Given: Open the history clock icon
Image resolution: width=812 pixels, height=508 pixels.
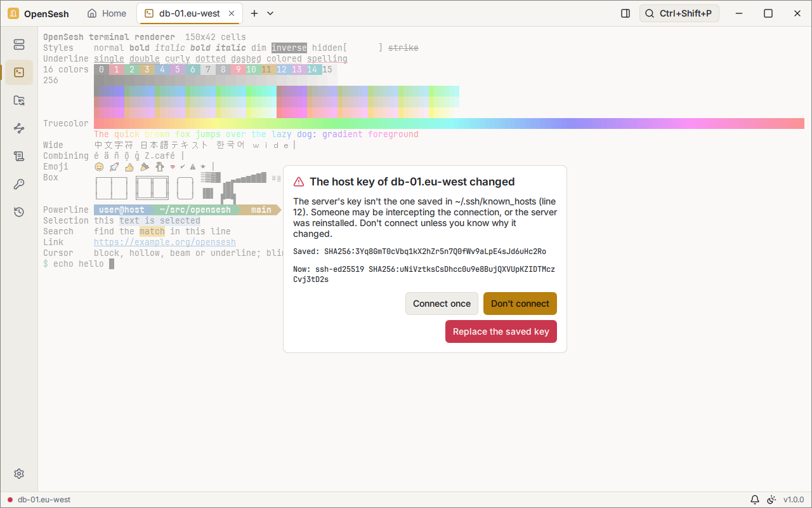Looking at the screenshot, I should (x=19, y=212).
